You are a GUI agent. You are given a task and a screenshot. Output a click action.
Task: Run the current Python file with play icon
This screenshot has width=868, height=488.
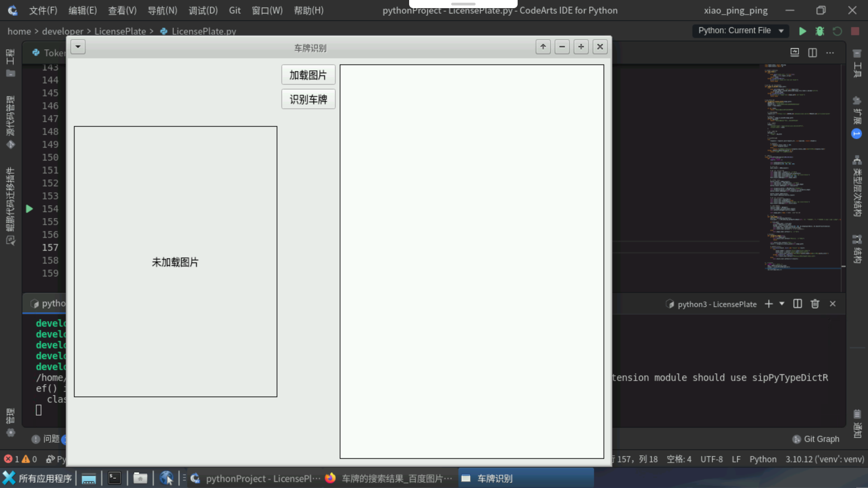pos(802,31)
